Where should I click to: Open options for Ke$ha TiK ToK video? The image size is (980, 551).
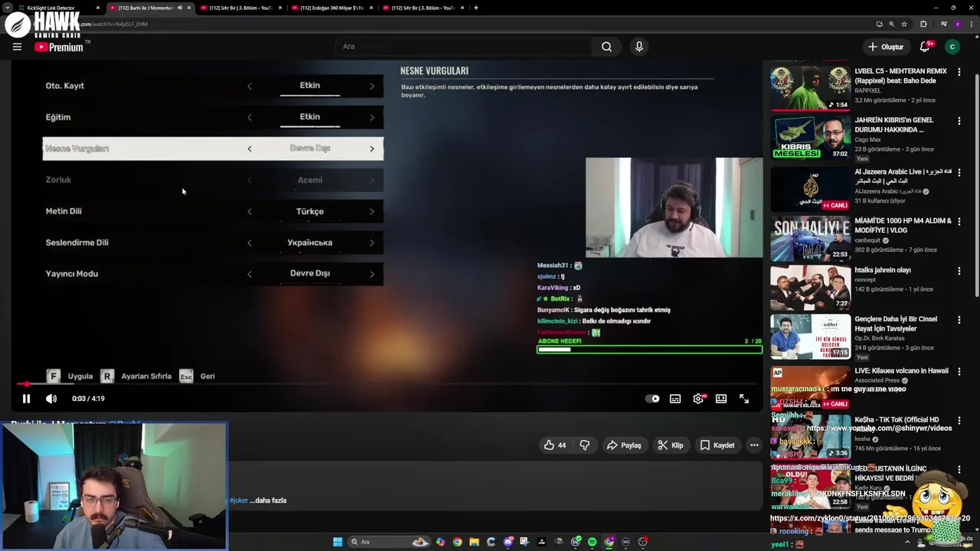[x=959, y=421]
